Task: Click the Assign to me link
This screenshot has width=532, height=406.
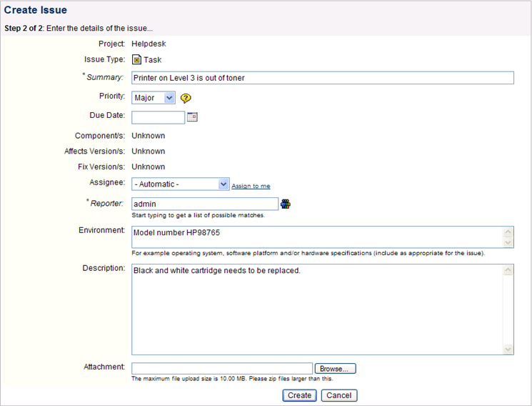Action: pos(251,186)
